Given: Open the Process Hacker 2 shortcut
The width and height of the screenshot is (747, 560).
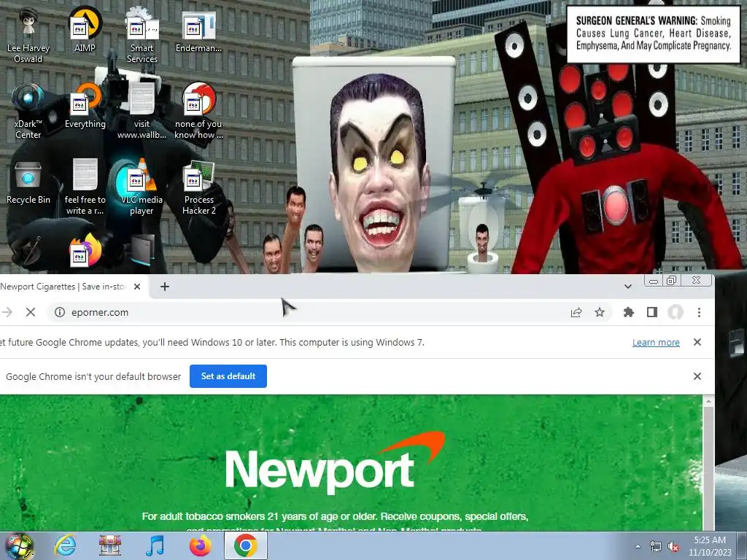Looking at the screenshot, I should (x=198, y=187).
